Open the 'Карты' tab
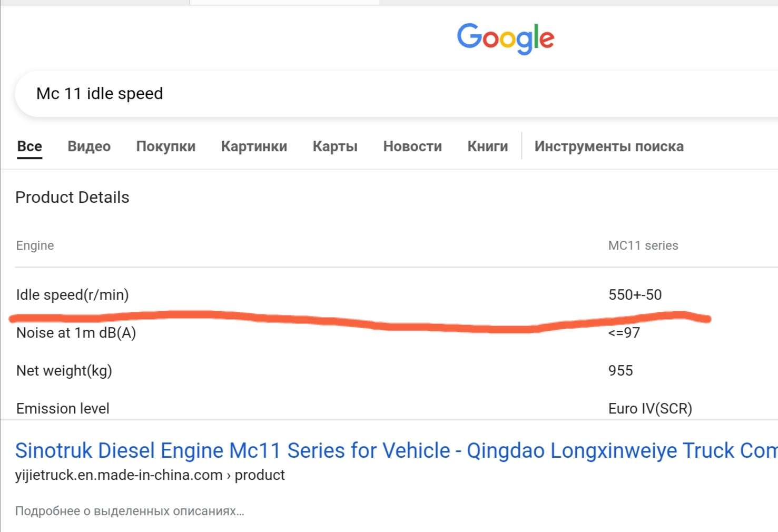 (x=335, y=146)
